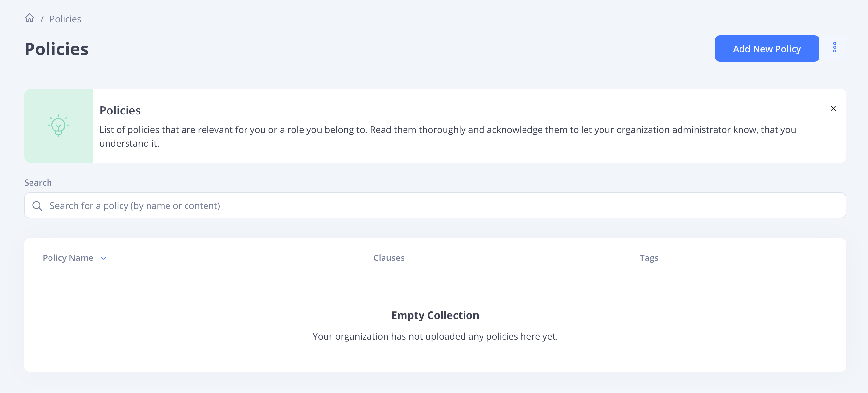The height and width of the screenshot is (393, 868).
Task: Click the Add New Policy button
Action: coord(767,49)
